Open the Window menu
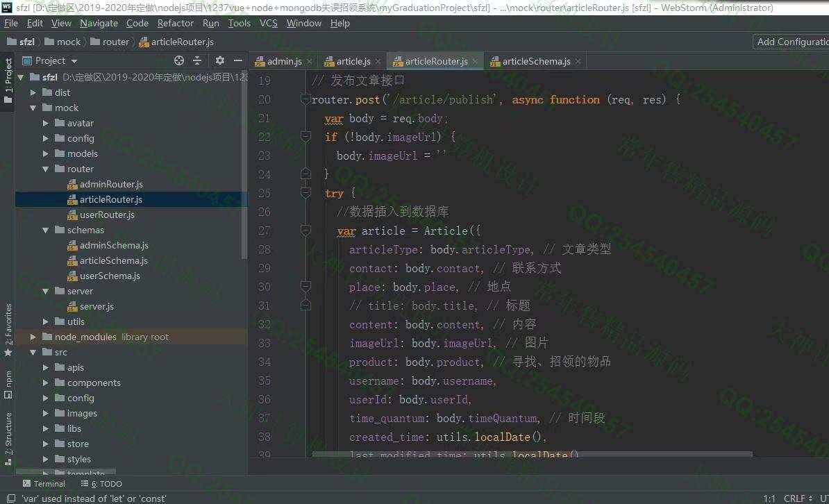The width and height of the screenshot is (829, 504). click(304, 24)
